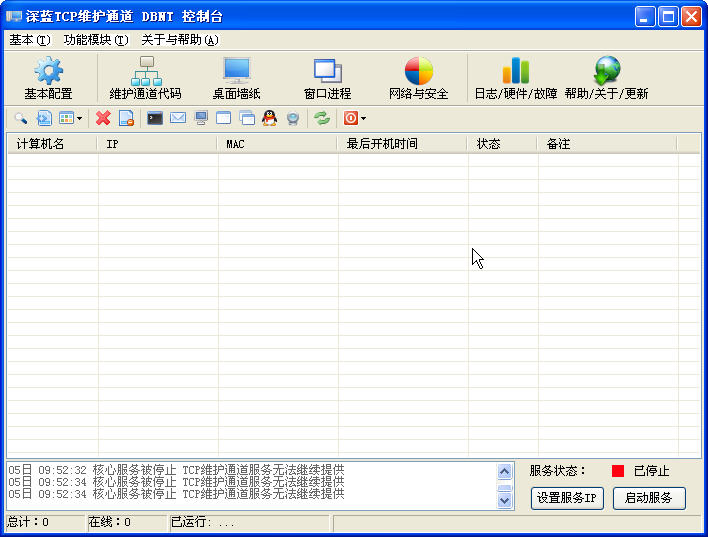Maximize the DBMT console window
Screen dimensions: 708x537
point(668,17)
